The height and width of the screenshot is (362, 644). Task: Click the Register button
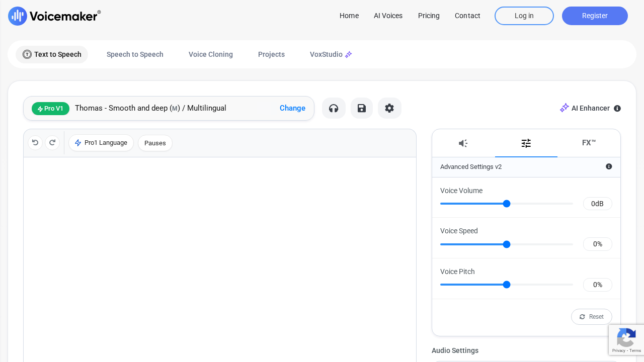595,16
